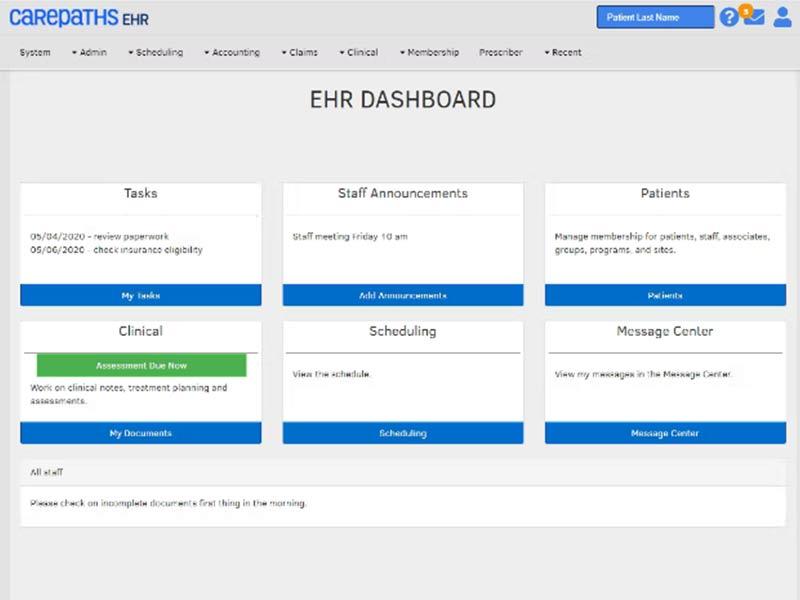Expand the Recent dropdown menu
The height and width of the screenshot is (600, 800).
tap(563, 52)
